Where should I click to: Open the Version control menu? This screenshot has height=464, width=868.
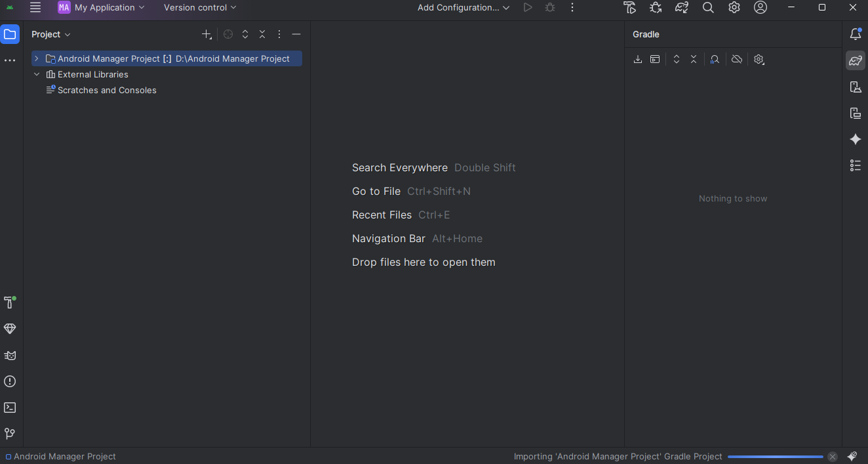(200, 8)
